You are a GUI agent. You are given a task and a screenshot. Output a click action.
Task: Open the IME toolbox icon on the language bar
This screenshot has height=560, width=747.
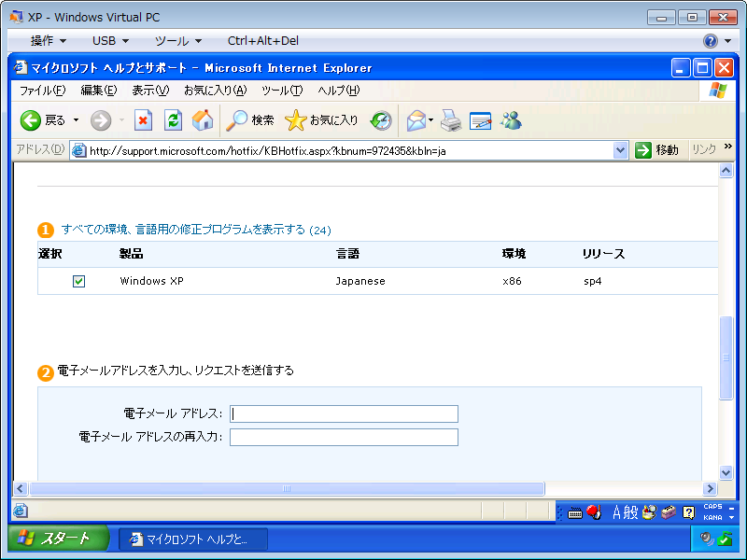(x=669, y=512)
